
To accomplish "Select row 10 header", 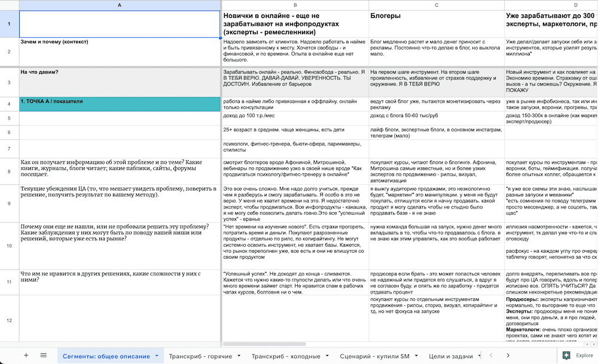I will tap(9, 246).
